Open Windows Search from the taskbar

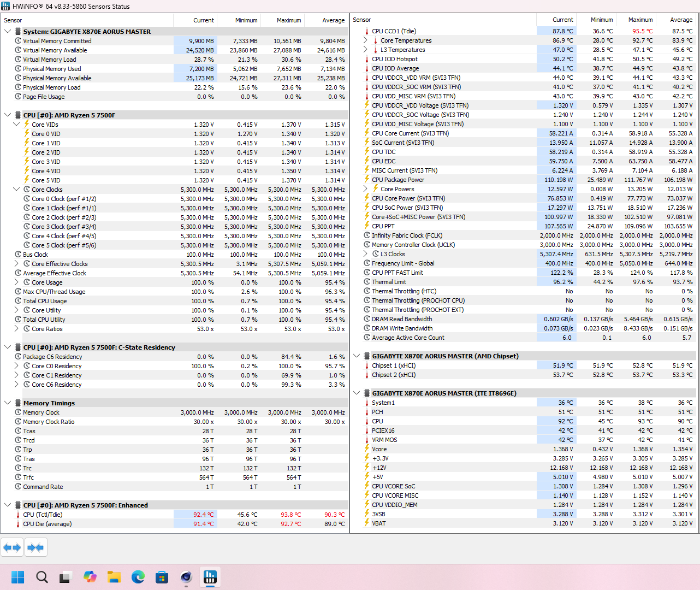pyautogui.click(x=42, y=577)
